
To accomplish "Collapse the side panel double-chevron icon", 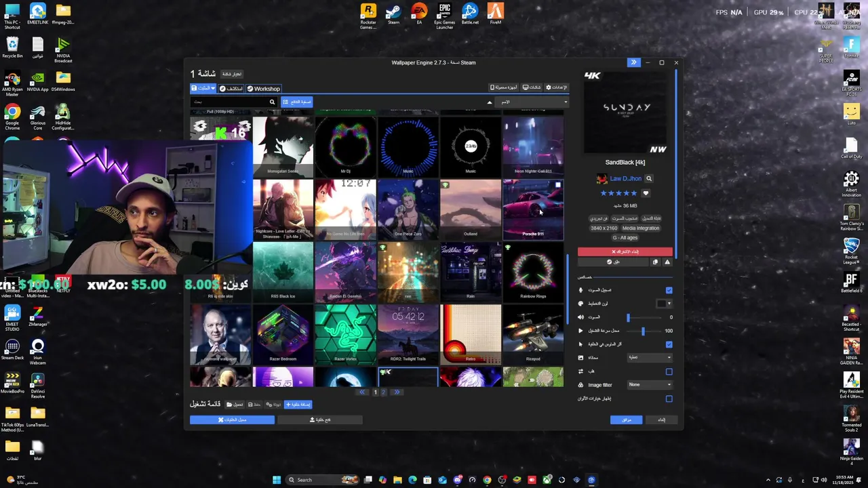I will point(633,62).
